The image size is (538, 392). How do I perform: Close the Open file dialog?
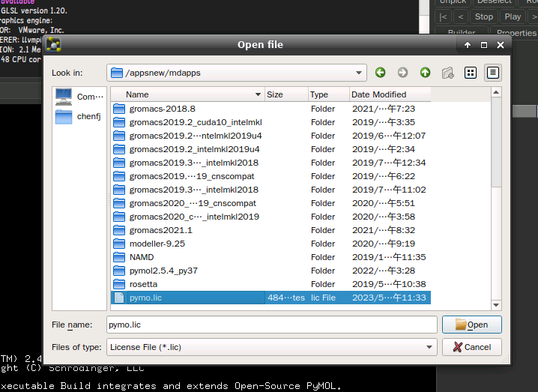pyautogui.click(x=501, y=45)
